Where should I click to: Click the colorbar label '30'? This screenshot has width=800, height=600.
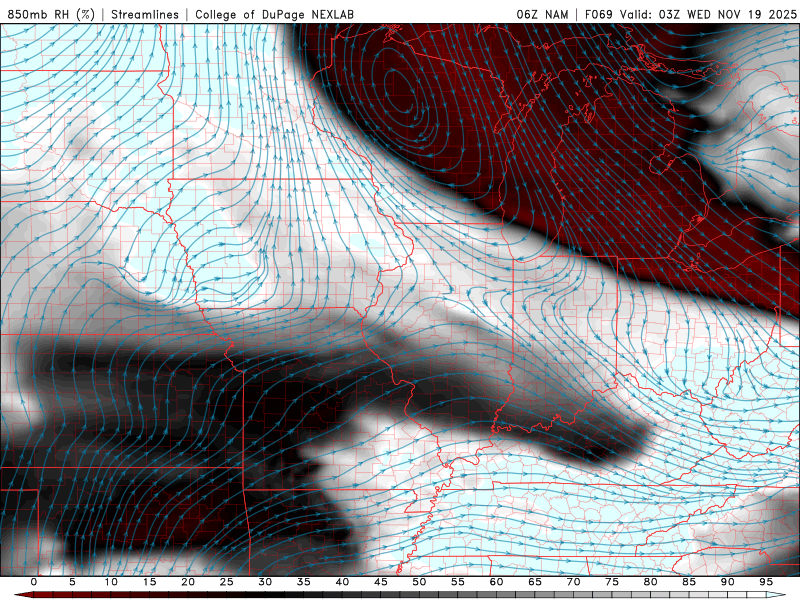(265, 582)
